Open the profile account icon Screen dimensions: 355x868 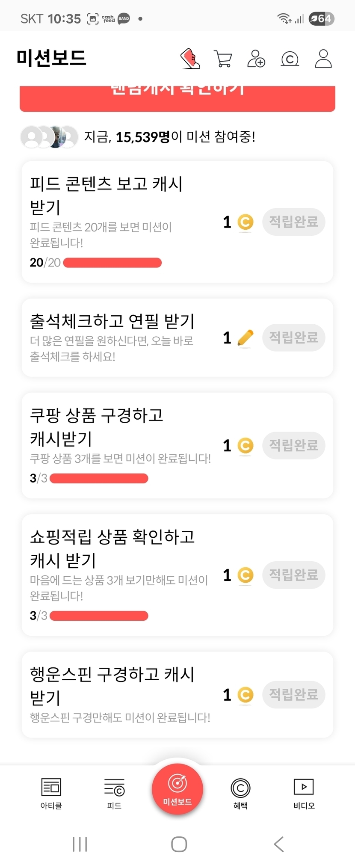[323, 59]
